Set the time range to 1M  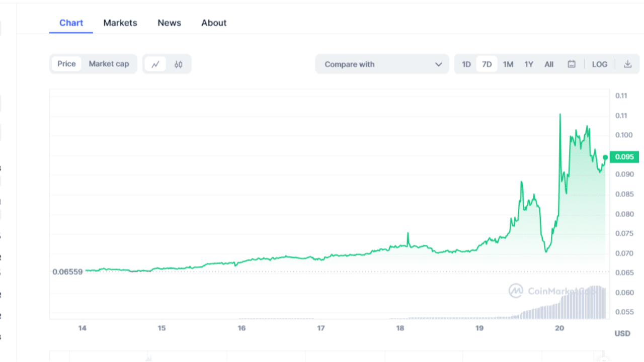(x=508, y=64)
